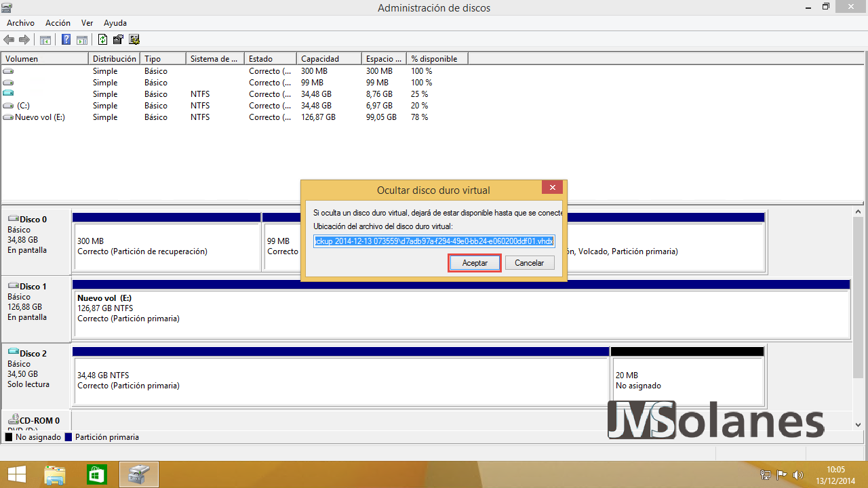This screenshot has width=868, height=488.
Task: Click the 78 % available cell
Action: point(420,117)
